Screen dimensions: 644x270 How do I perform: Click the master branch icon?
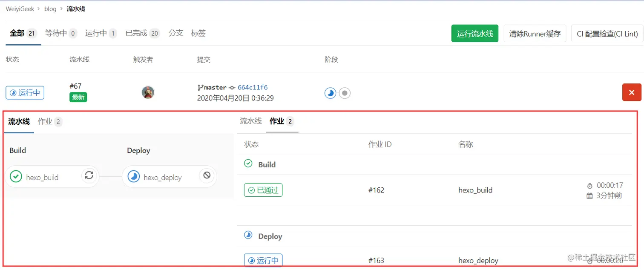(x=200, y=88)
